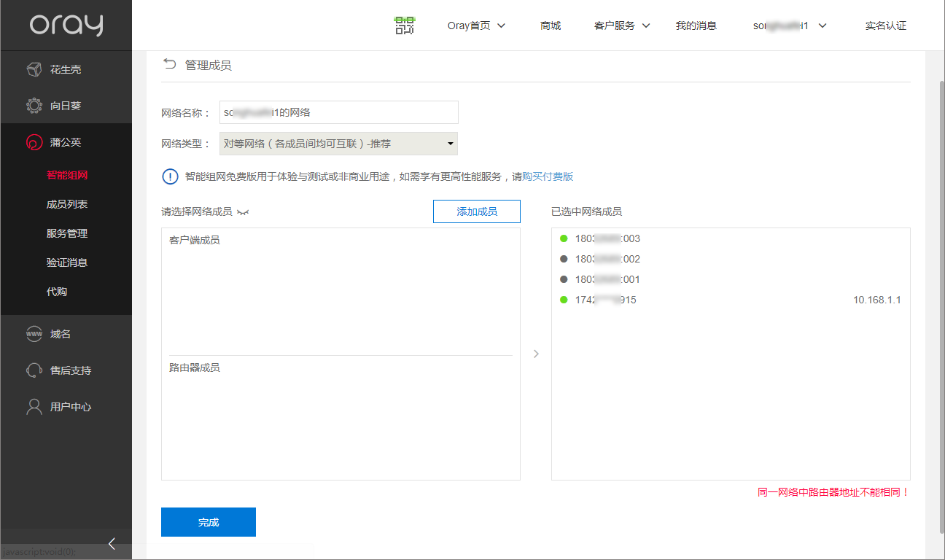The image size is (945, 560).
Task: Open the 网络类型 combo box
Action: [x=339, y=144]
